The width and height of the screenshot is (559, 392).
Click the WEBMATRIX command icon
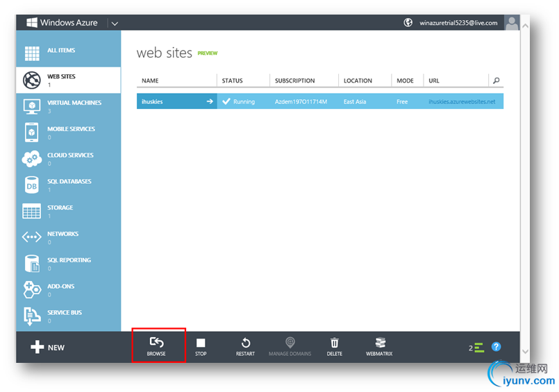point(380,343)
